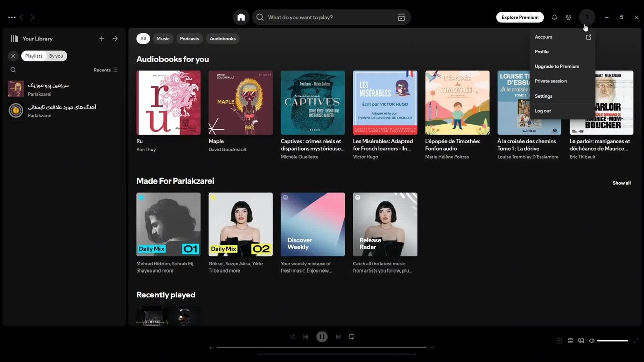
Task: Expand Your Library with arrow icon
Action: [115, 39]
